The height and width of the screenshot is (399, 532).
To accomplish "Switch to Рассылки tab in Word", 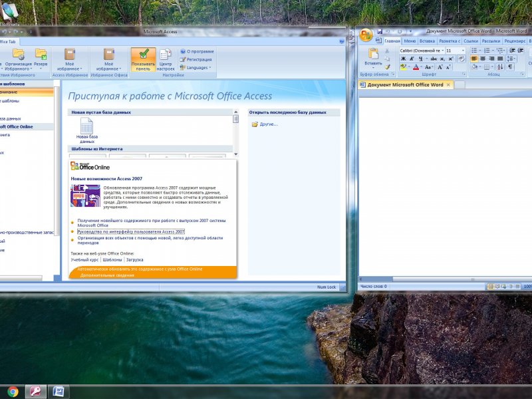I will 491,41.
